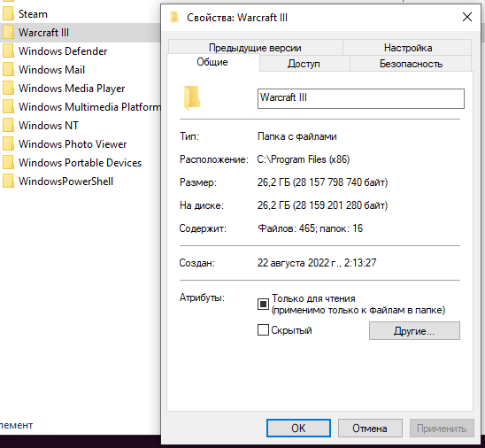Viewport: 485px width, 448px height.
Task: Click the 'Папка с файлами' type value
Action: [x=297, y=136]
